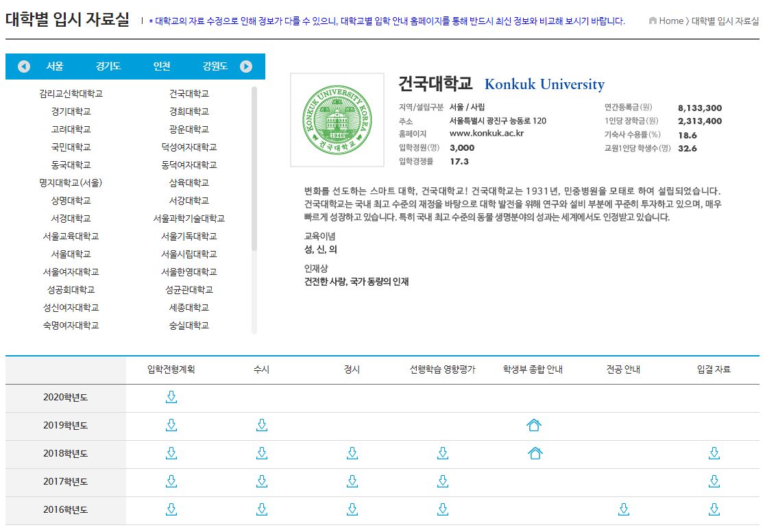Open 경희대학교 in university list

189,112
